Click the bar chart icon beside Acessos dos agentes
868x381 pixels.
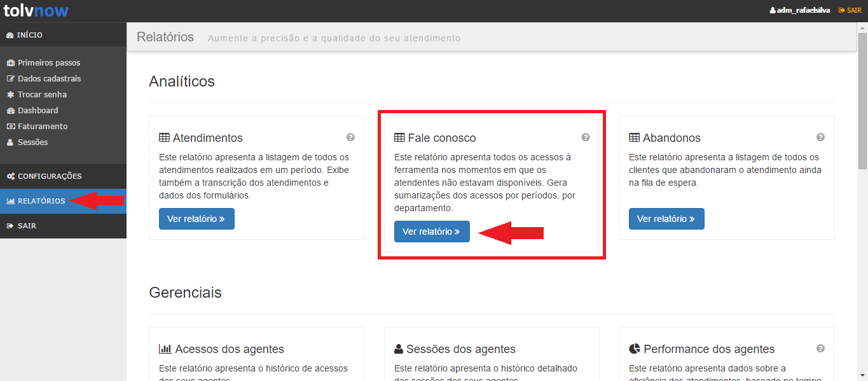click(x=165, y=349)
